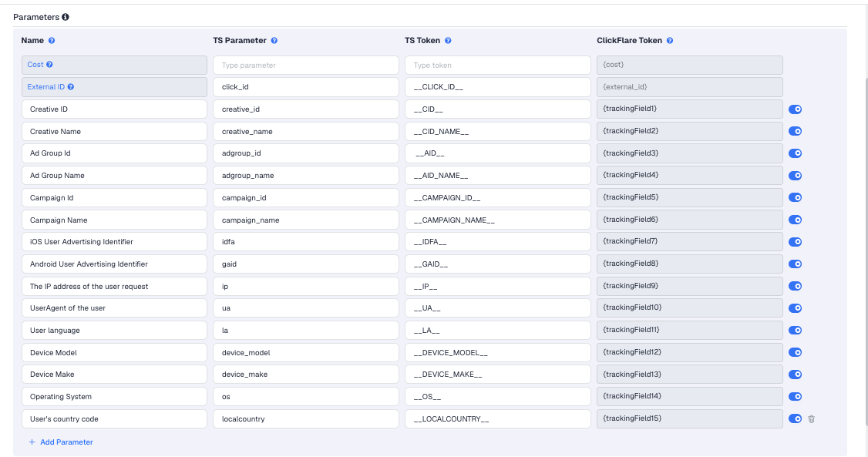Edit the __CAMPAIGN_ID__ token field
Image resolution: width=868 pixels, height=457 pixels.
click(498, 197)
